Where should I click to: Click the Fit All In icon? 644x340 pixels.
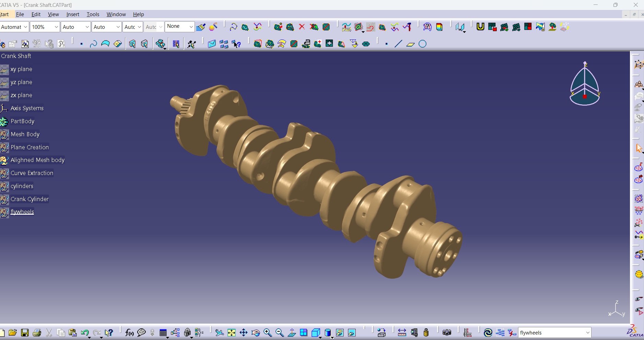pyautogui.click(x=232, y=332)
